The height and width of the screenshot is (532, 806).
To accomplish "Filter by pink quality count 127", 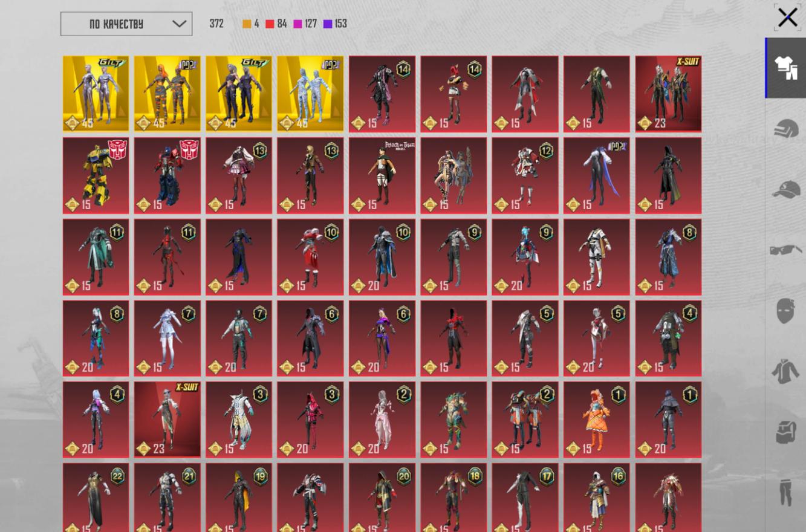I will click(x=305, y=24).
